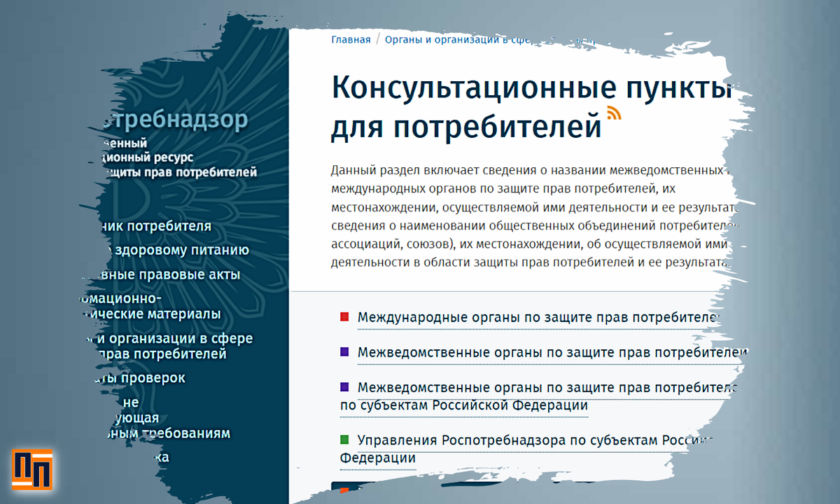Click the red square bullet before международные органы

(x=344, y=316)
